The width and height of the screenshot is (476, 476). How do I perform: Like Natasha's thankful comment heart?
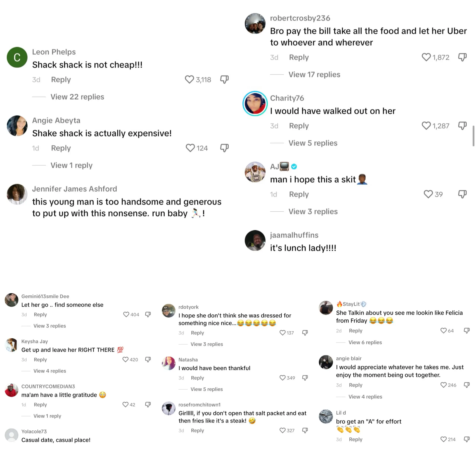coord(282,378)
